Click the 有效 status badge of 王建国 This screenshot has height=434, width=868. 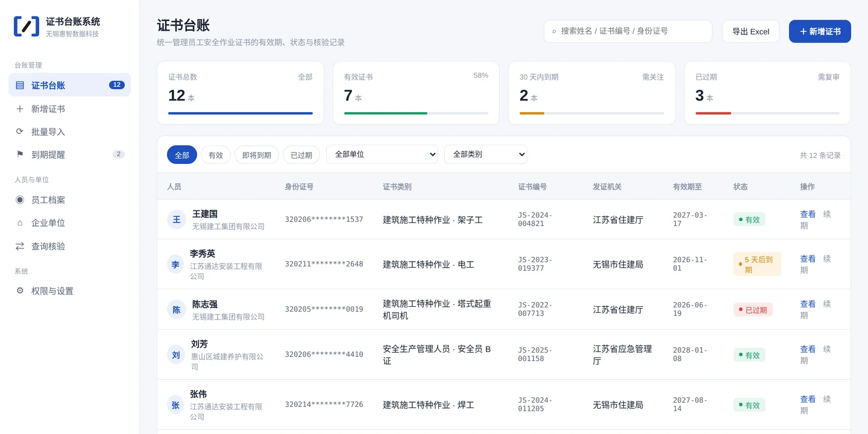[x=749, y=219]
